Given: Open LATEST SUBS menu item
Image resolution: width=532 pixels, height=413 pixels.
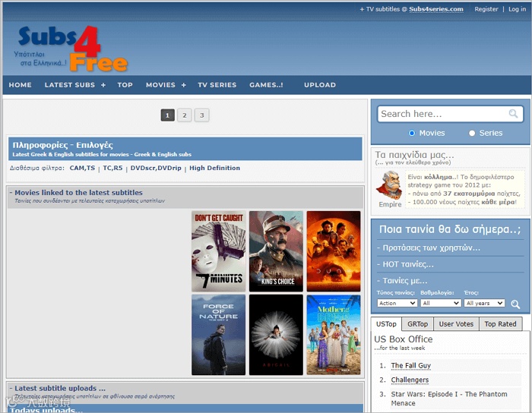Looking at the screenshot, I should pos(70,85).
